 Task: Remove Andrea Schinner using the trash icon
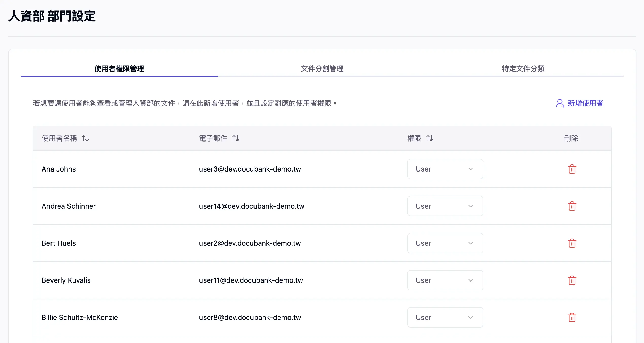[x=572, y=206]
